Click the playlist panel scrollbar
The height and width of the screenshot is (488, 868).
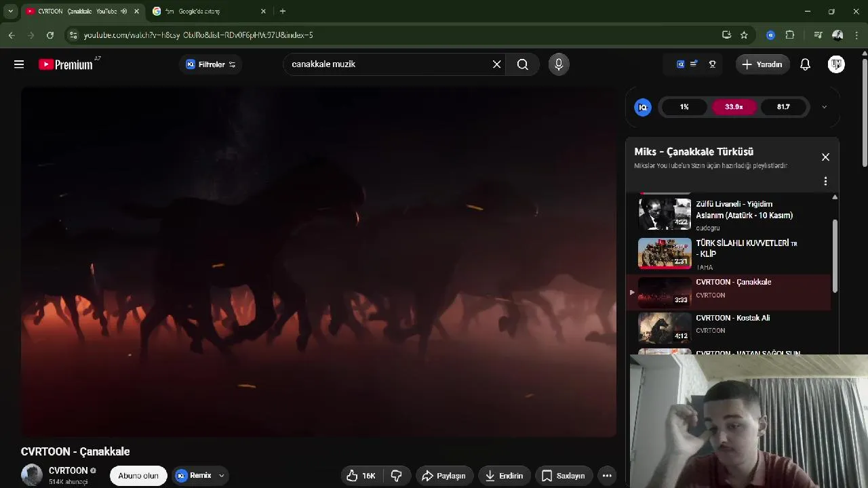tap(835, 256)
